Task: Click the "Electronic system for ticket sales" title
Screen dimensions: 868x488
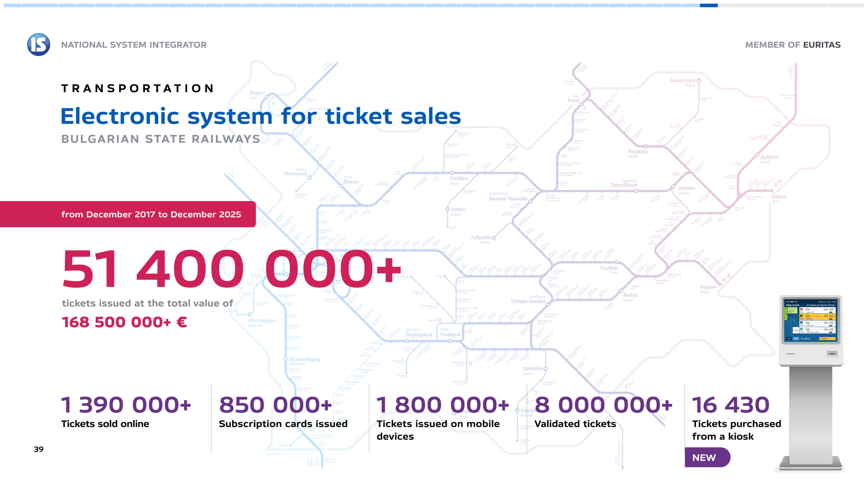Action: [260, 116]
